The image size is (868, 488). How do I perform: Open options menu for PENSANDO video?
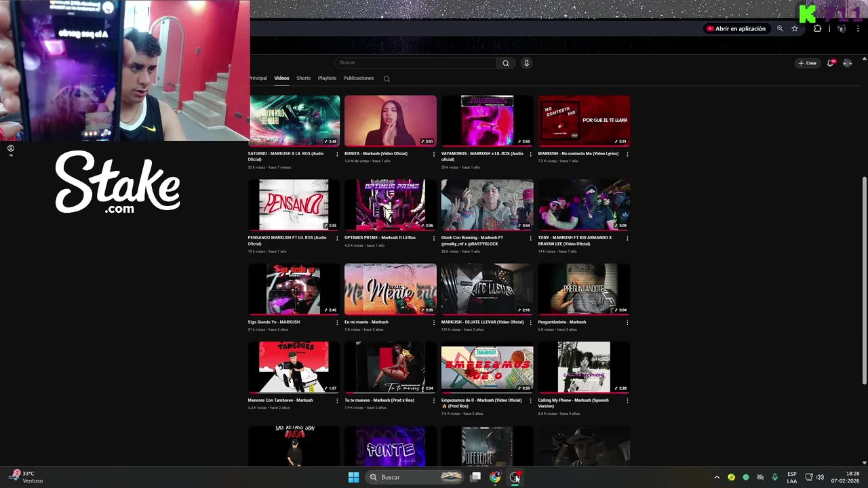pos(337,238)
